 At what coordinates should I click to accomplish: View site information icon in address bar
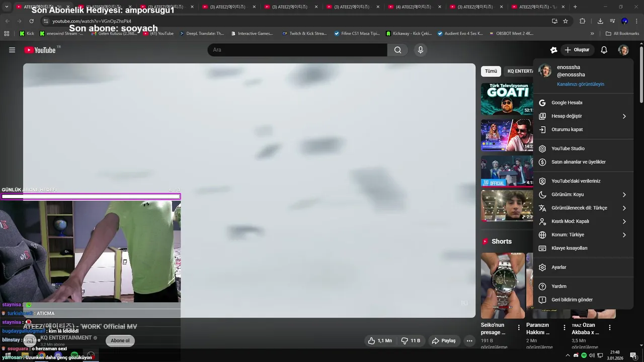[46, 21]
